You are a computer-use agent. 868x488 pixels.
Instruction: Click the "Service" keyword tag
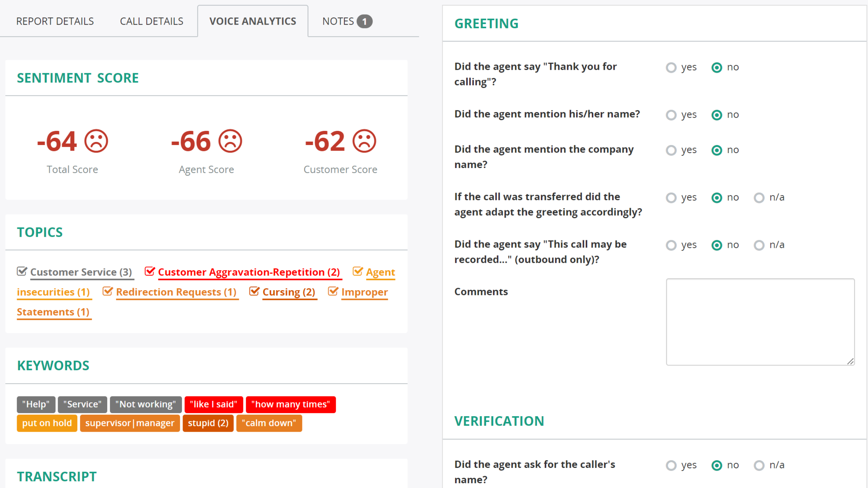[x=82, y=404]
